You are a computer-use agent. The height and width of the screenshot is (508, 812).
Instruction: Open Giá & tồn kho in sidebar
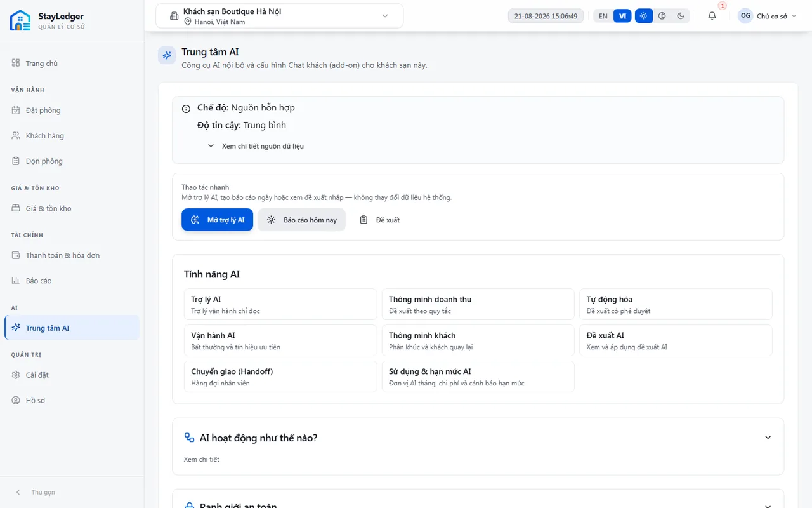pyautogui.click(x=72, y=208)
